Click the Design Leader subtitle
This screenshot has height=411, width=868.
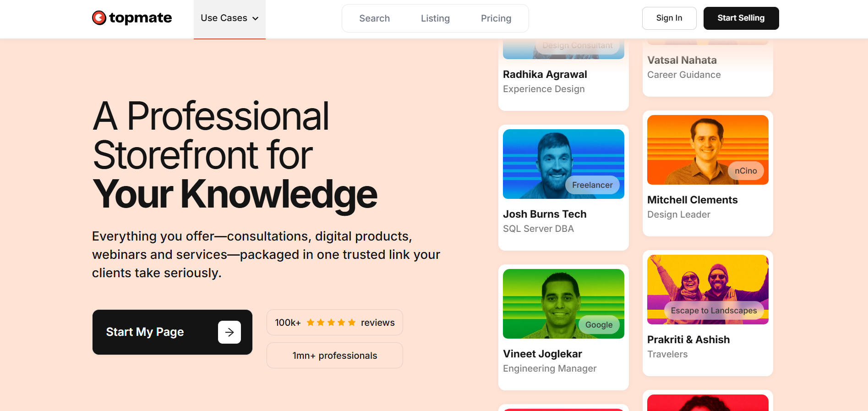[679, 214]
